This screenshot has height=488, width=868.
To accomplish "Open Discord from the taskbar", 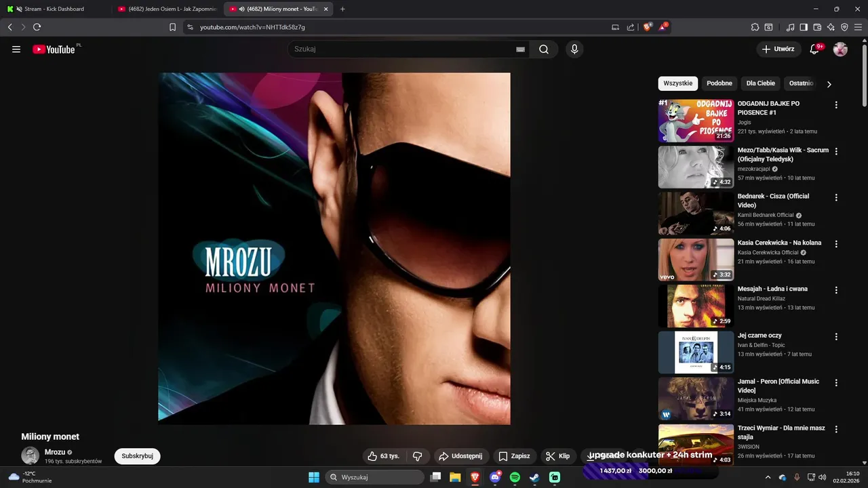I will pyautogui.click(x=495, y=477).
